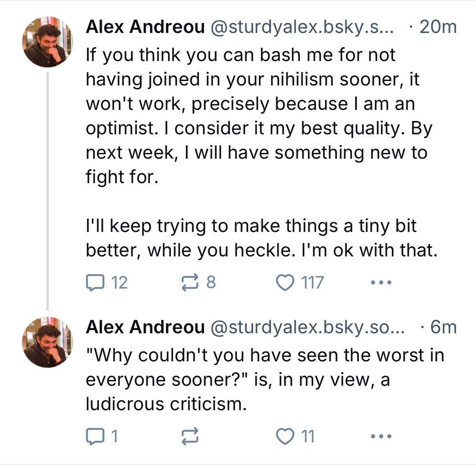
Task: Toggle the heart on the 11-likes post
Action: pyautogui.click(x=286, y=436)
